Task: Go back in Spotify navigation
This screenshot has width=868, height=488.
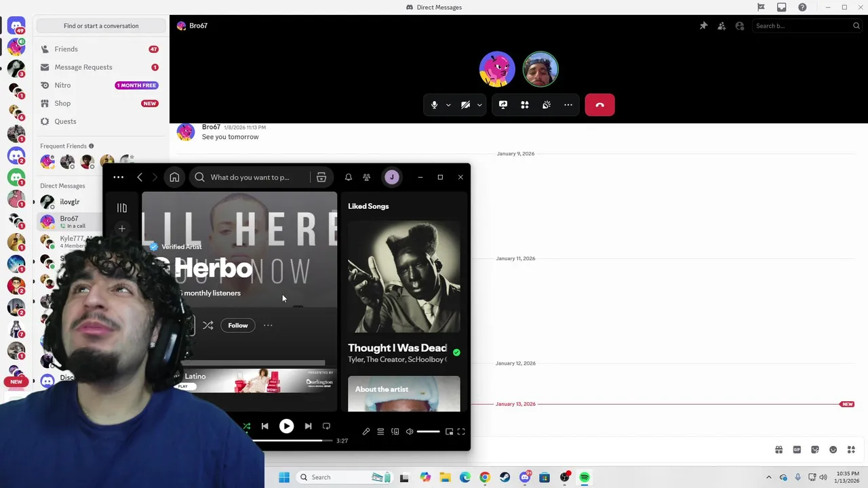Action: coord(140,178)
